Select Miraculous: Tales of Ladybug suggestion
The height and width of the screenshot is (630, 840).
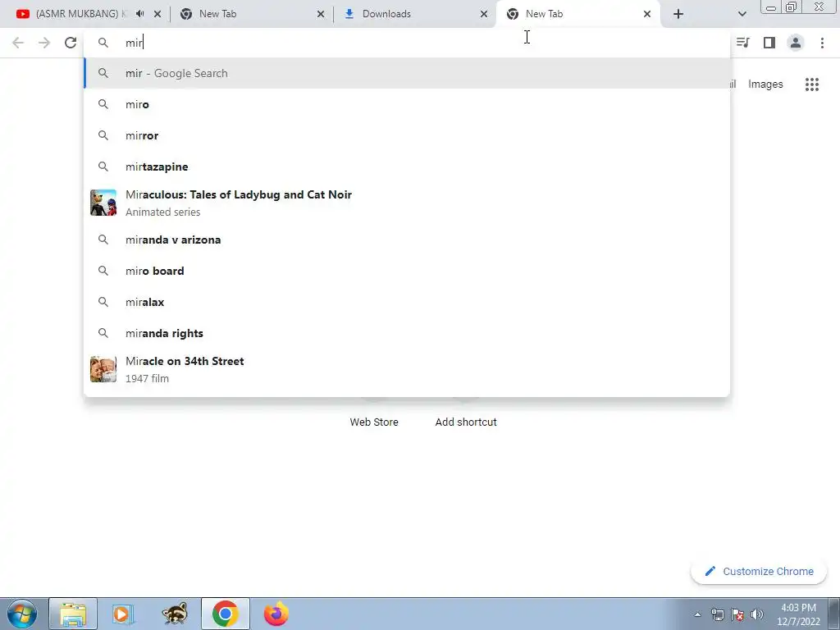(407, 203)
